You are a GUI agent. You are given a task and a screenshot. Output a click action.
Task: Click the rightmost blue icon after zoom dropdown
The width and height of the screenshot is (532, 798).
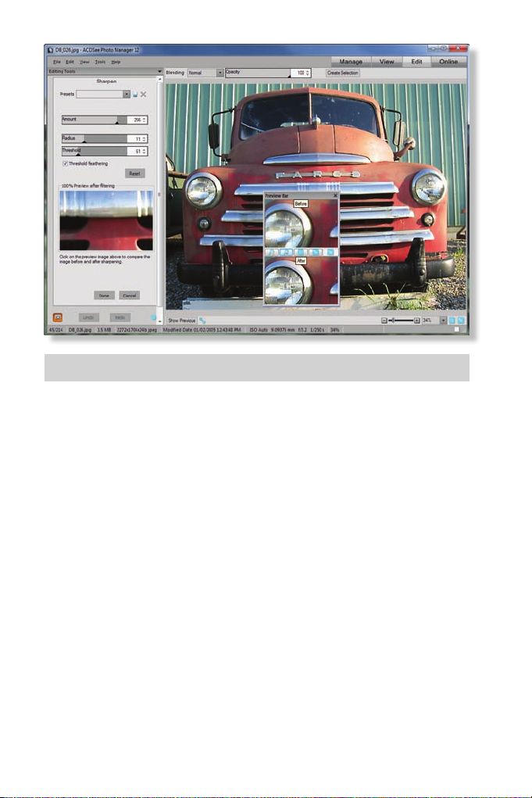tap(461, 320)
